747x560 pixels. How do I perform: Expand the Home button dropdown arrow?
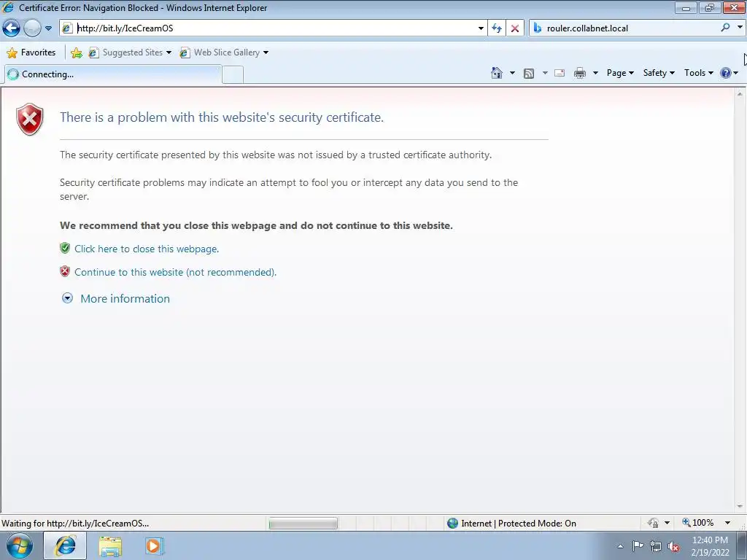point(512,73)
